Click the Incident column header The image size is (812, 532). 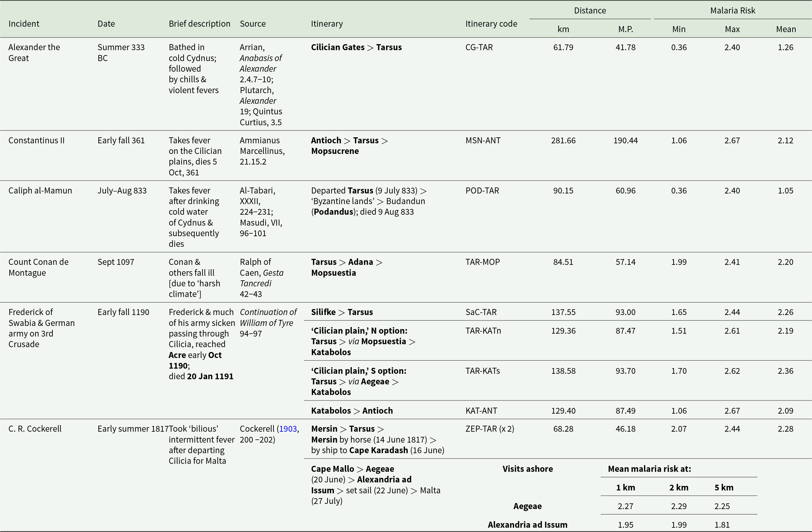click(x=24, y=24)
